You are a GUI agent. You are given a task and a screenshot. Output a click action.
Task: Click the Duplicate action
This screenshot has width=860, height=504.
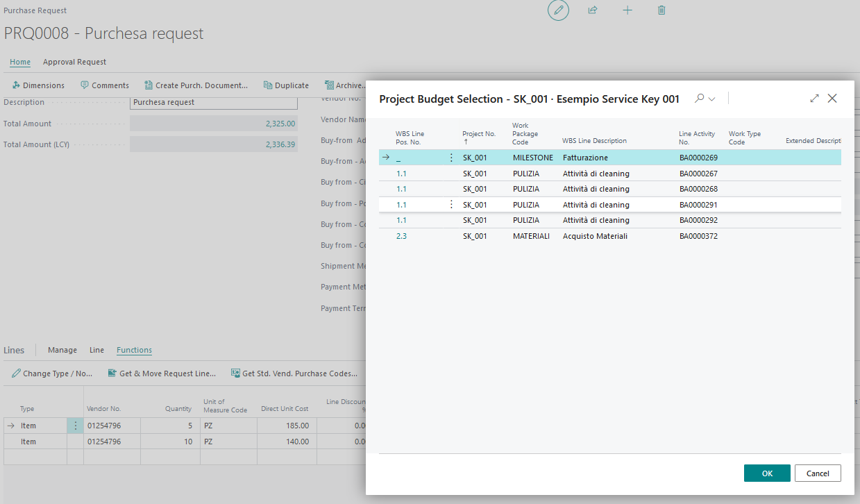pyautogui.click(x=286, y=85)
